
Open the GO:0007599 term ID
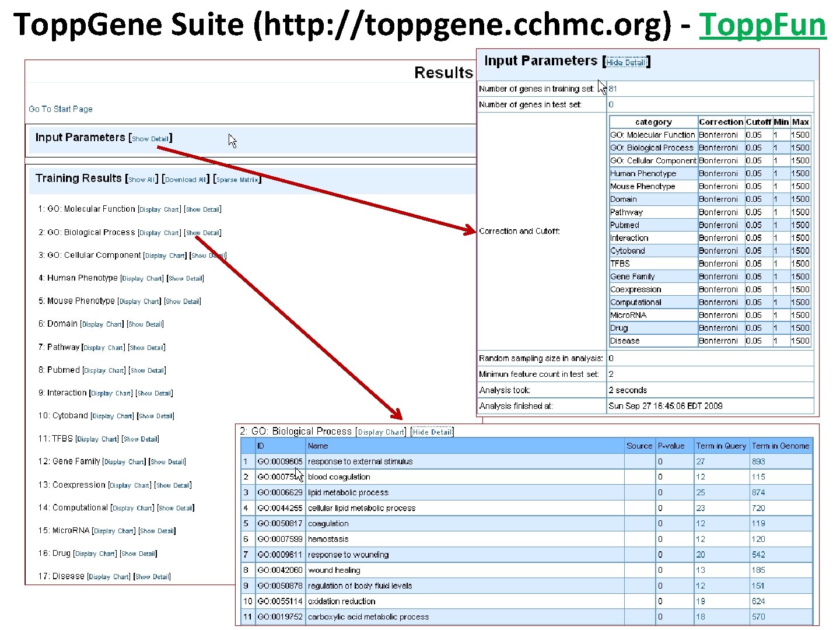tap(280, 539)
